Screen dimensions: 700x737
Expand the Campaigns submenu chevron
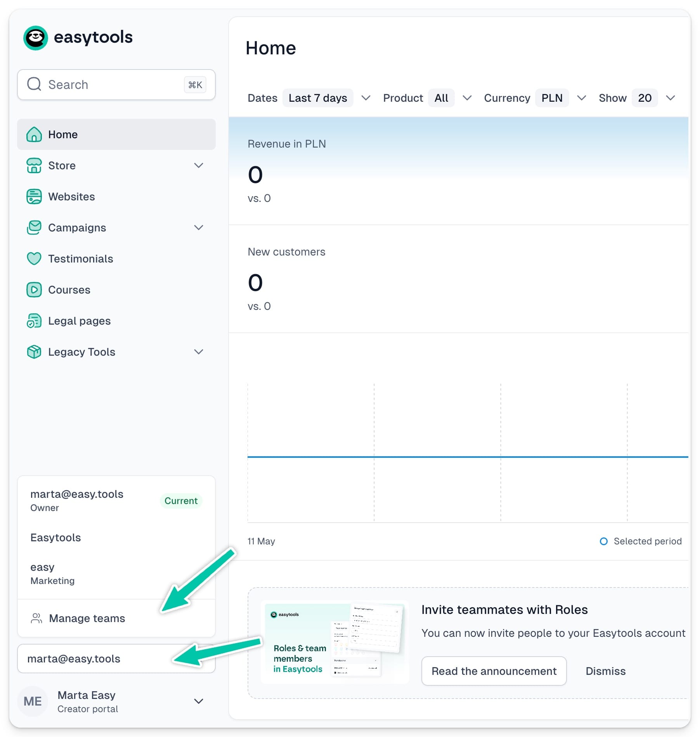pos(199,228)
